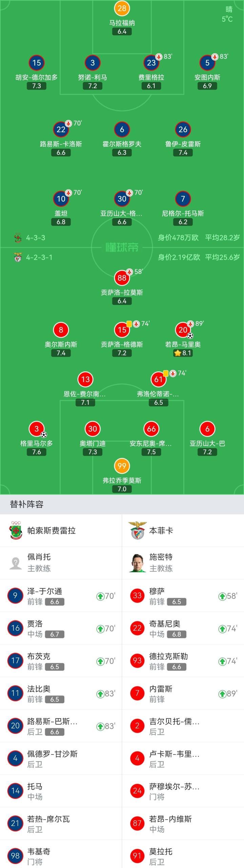Open 胡安-德尔加多 number 15 blue badge
244x868 pixels.
click(x=37, y=63)
